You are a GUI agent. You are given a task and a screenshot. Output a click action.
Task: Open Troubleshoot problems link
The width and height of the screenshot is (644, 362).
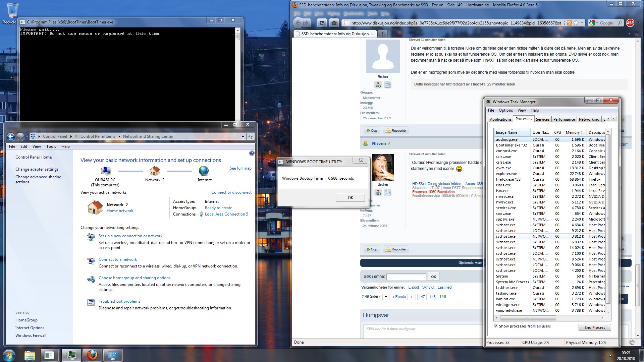pyautogui.click(x=119, y=301)
